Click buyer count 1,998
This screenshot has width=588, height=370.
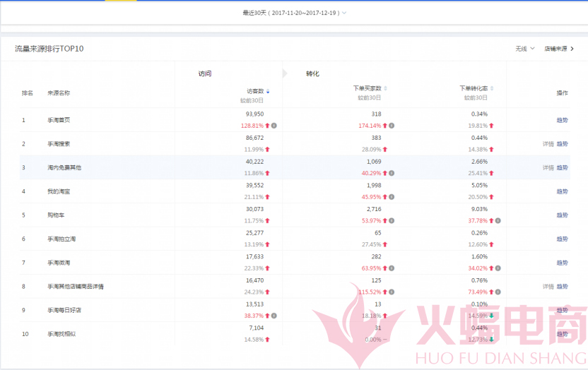[x=374, y=186]
